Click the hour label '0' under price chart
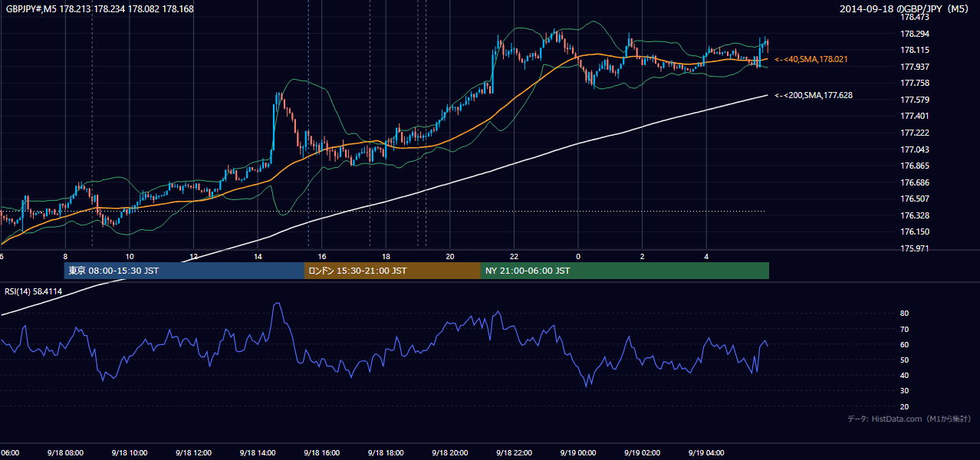 pos(578,256)
